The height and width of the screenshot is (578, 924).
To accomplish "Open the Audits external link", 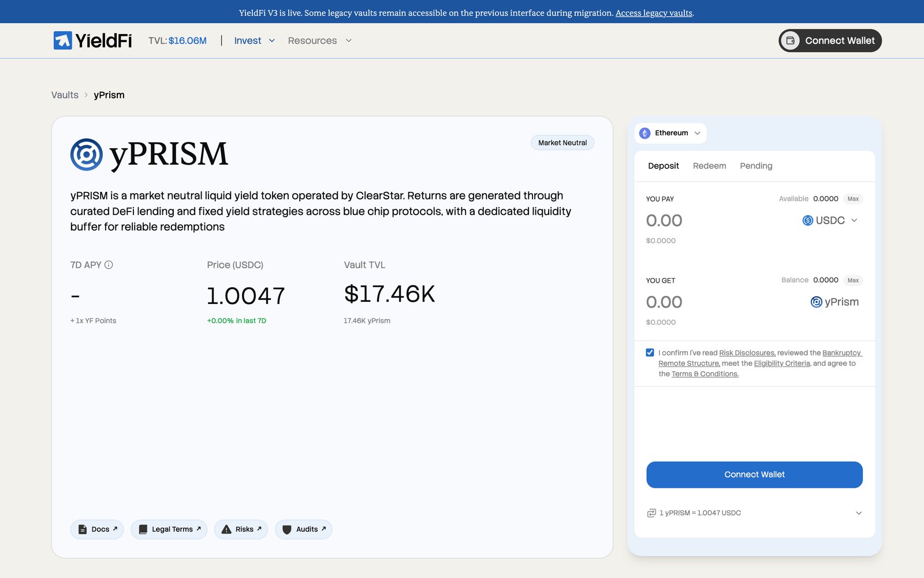I will tap(304, 529).
